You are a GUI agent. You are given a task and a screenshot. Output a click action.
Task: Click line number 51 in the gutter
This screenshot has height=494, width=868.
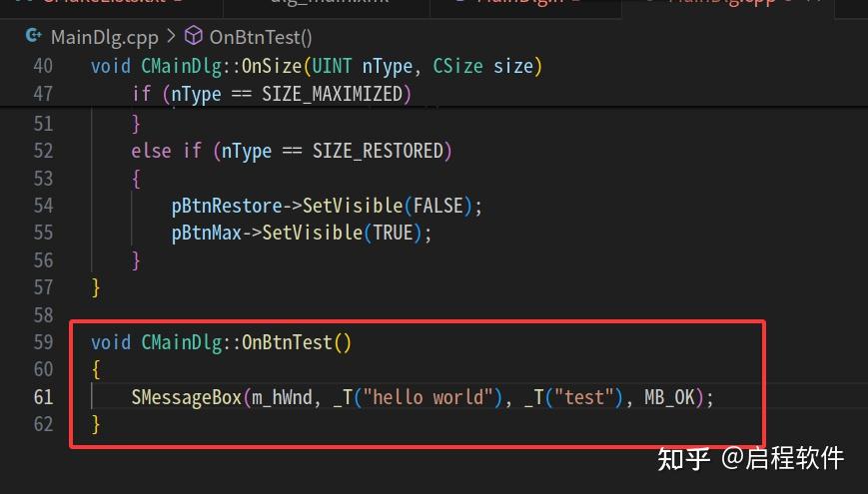(43, 124)
